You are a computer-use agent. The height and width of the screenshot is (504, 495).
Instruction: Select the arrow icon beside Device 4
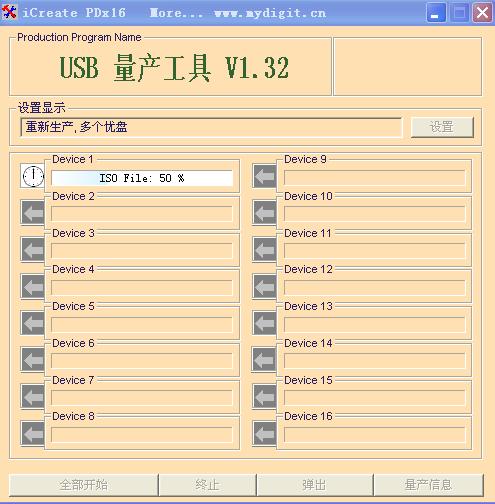tap(33, 286)
